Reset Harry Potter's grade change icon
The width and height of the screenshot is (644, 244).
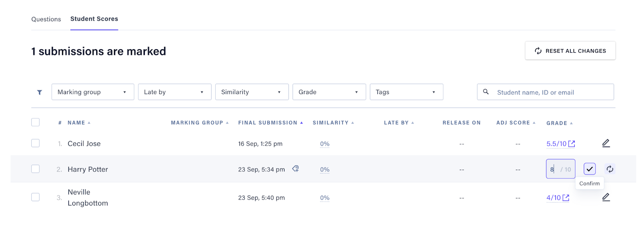610,169
